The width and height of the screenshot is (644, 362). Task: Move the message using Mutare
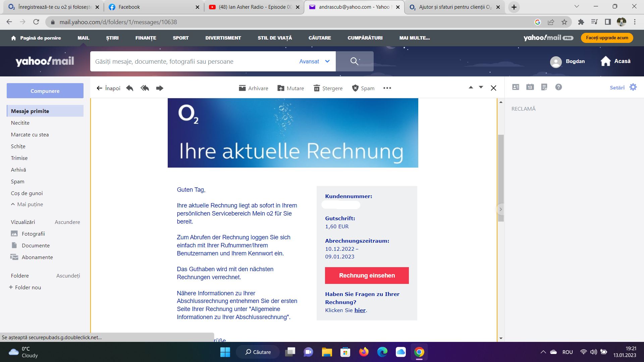(x=290, y=88)
